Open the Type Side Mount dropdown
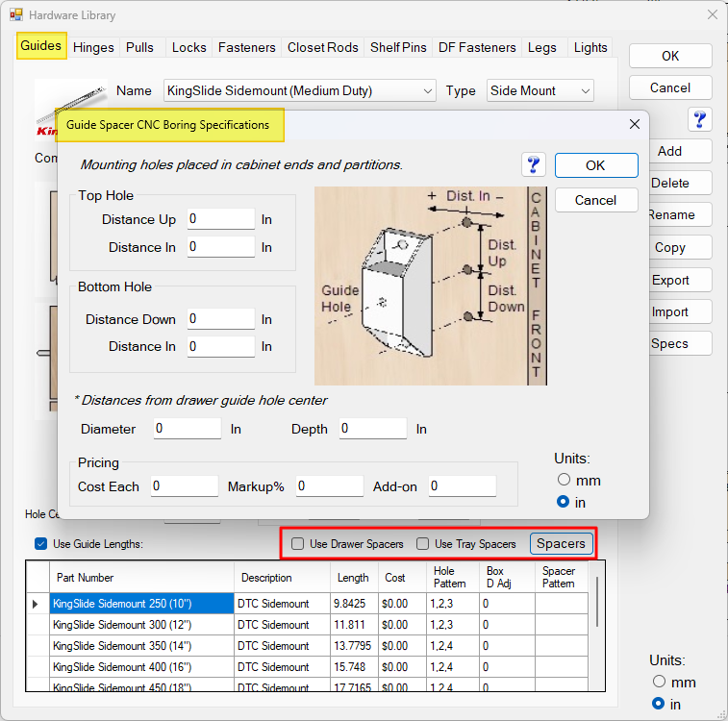The height and width of the screenshot is (721, 728). point(585,91)
